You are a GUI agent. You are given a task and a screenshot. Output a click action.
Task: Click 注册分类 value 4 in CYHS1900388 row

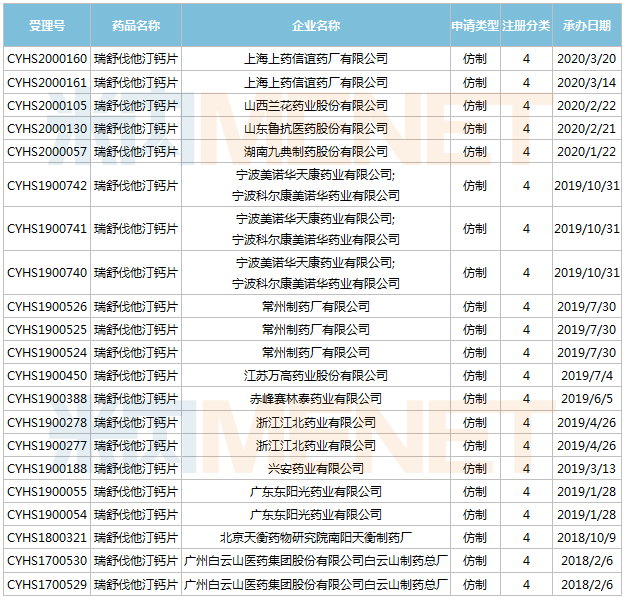click(x=526, y=398)
